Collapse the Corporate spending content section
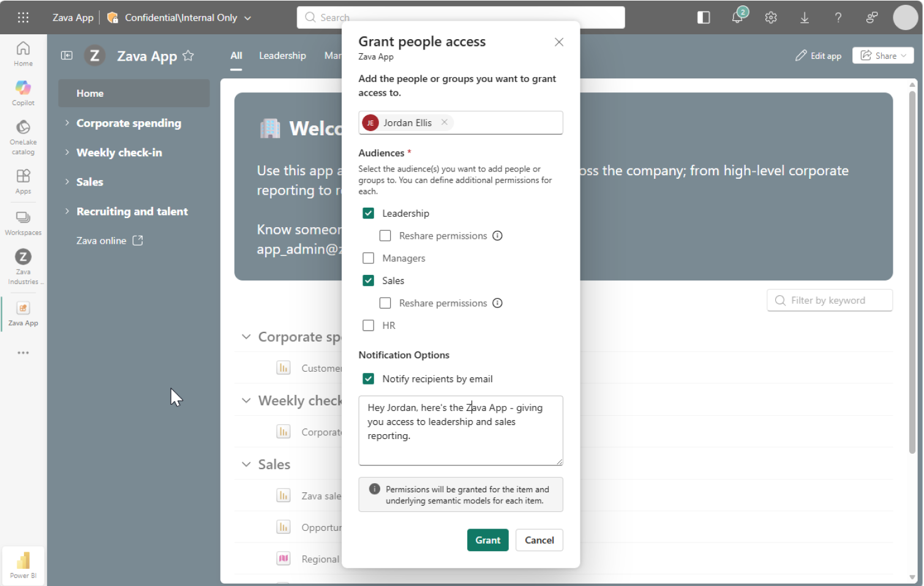The height and width of the screenshot is (586, 924). tap(246, 337)
